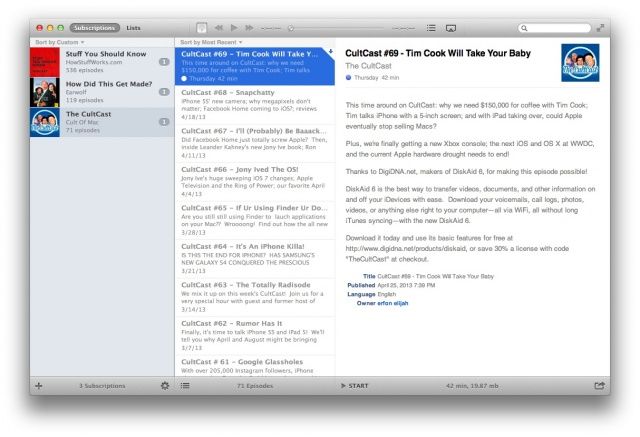Toggle the episode list view icon

(x=185, y=386)
